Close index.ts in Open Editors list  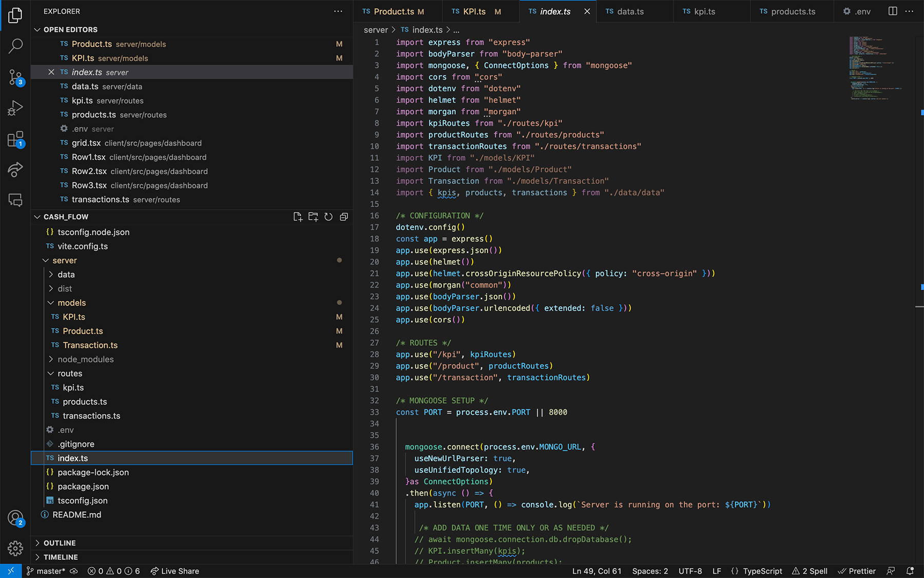[x=51, y=72]
